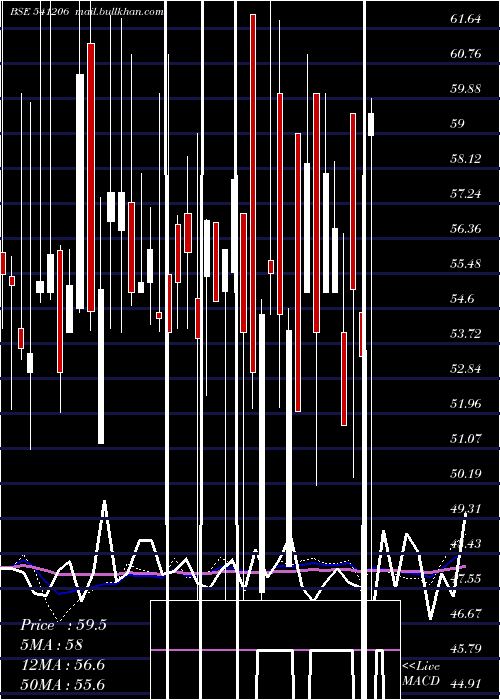
Task: Click the 58.12 price axis label
Action: [466, 158]
